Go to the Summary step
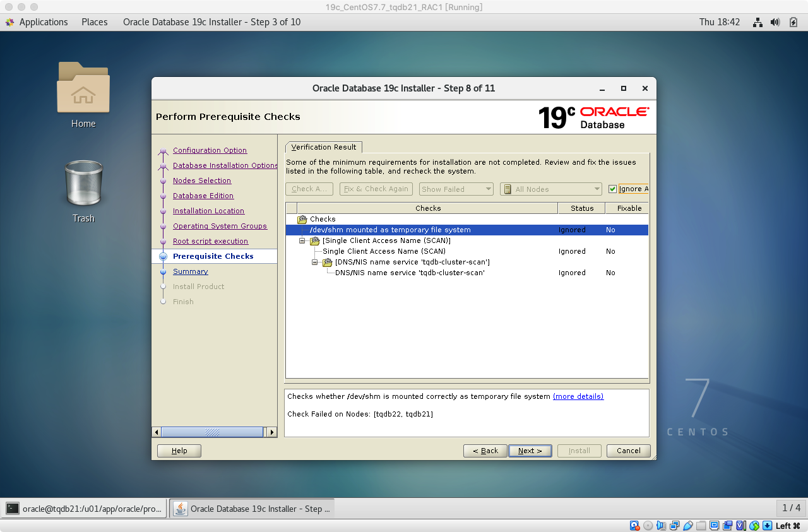Image resolution: width=808 pixels, height=532 pixels. point(190,271)
